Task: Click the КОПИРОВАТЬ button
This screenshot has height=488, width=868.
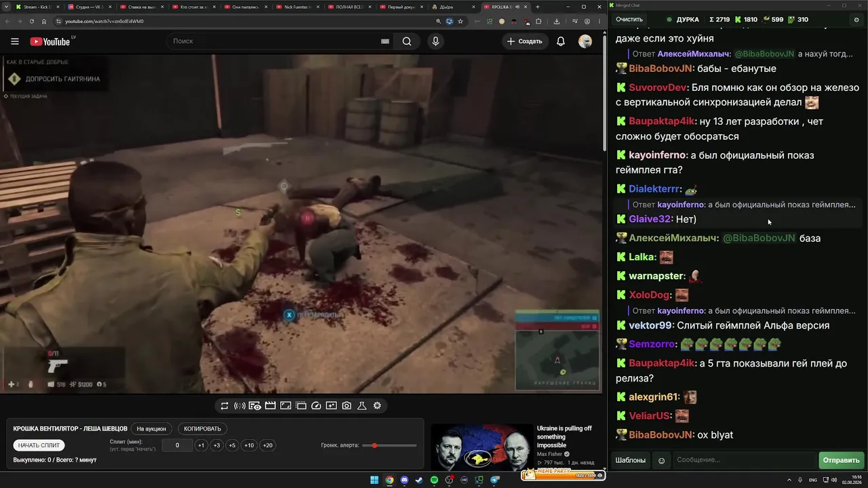Action: pyautogui.click(x=203, y=429)
